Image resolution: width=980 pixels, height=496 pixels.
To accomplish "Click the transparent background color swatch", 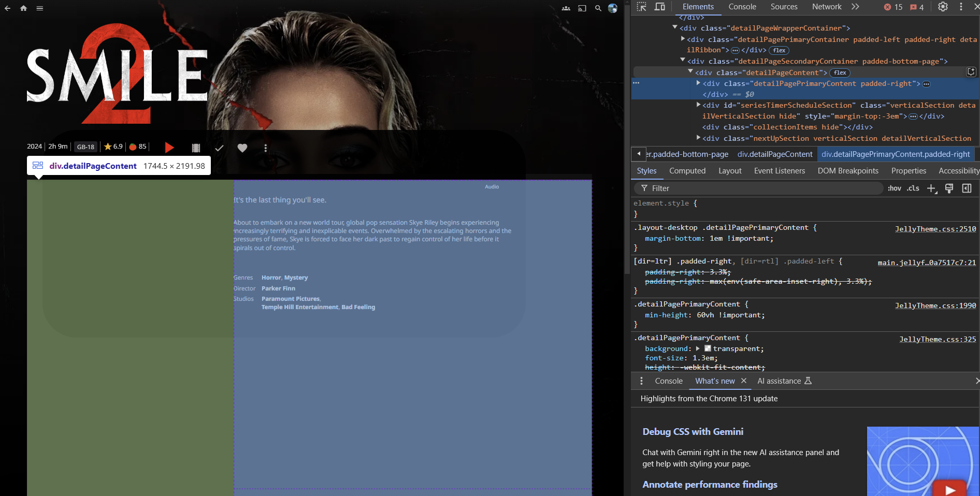I will [708, 348].
